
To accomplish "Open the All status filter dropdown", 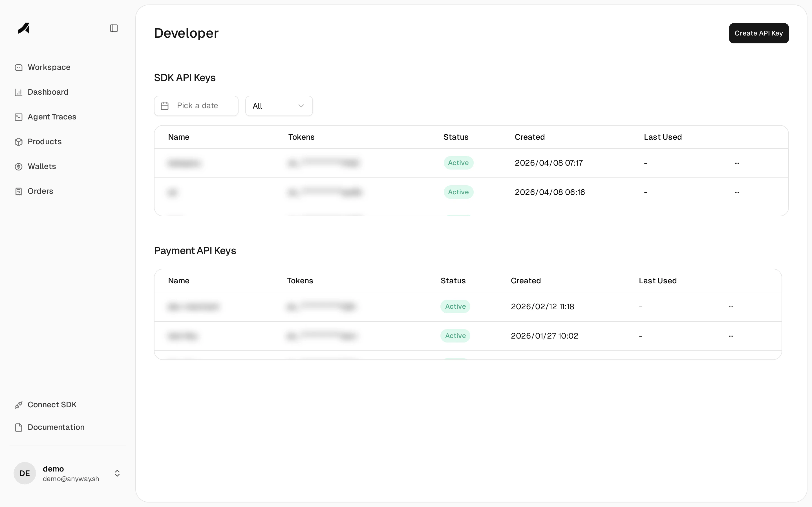I will [x=279, y=106].
